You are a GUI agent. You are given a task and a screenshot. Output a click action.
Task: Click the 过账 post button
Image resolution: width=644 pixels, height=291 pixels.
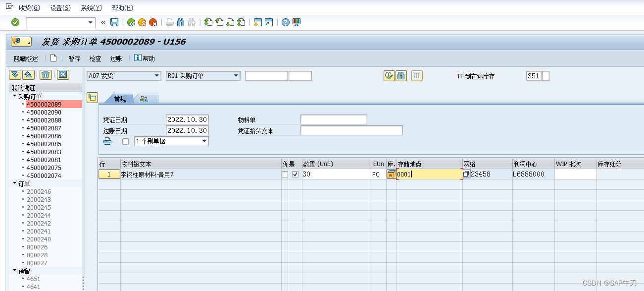pos(116,58)
